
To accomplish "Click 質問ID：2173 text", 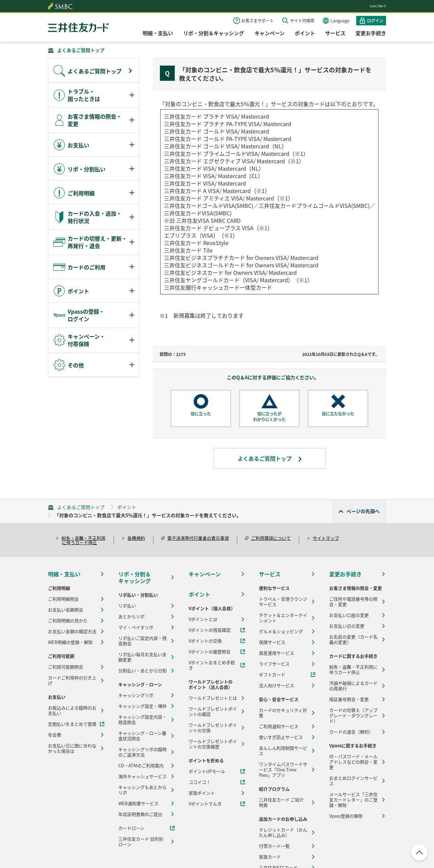I will tap(172, 354).
